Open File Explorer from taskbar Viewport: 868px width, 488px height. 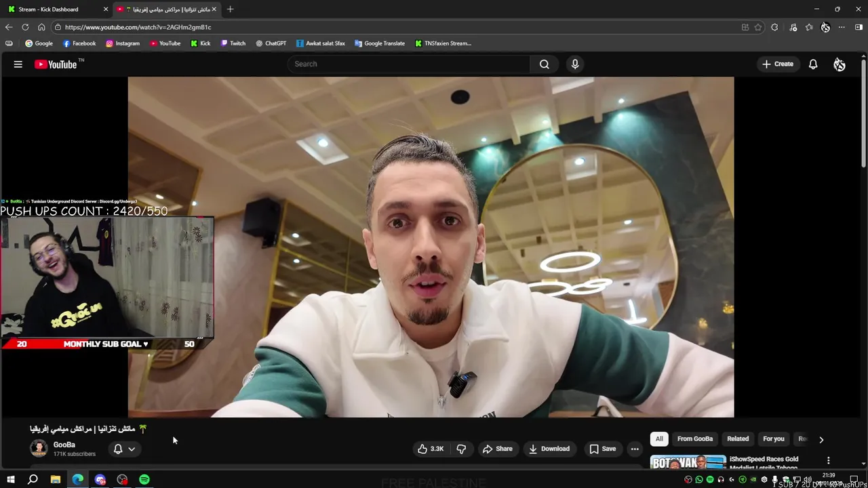tap(56, 480)
